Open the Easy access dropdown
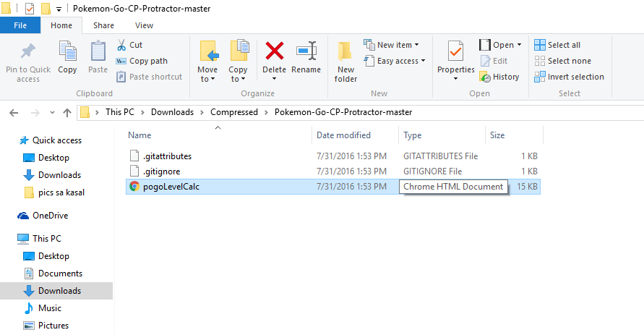 (x=395, y=61)
